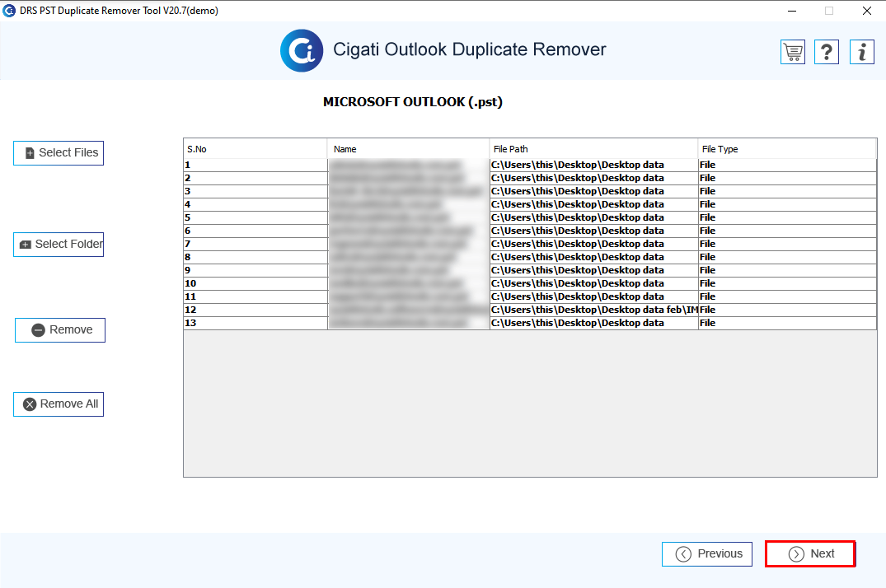Minimize the Duplicate Remover window
This screenshot has width=886, height=588.
pyautogui.click(x=792, y=11)
